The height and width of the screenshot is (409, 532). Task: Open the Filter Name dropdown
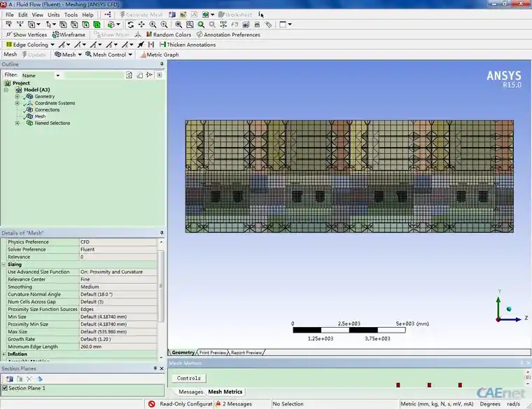pos(57,76)
